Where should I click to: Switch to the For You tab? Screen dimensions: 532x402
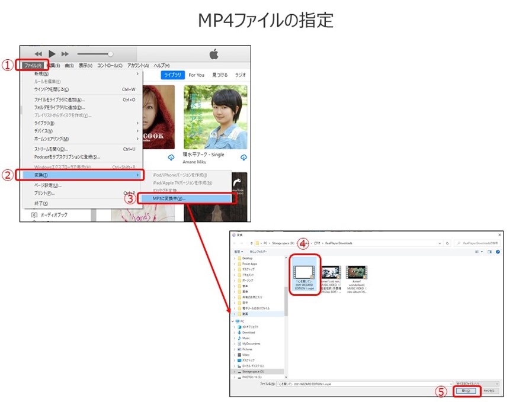(x=197, y=75)
